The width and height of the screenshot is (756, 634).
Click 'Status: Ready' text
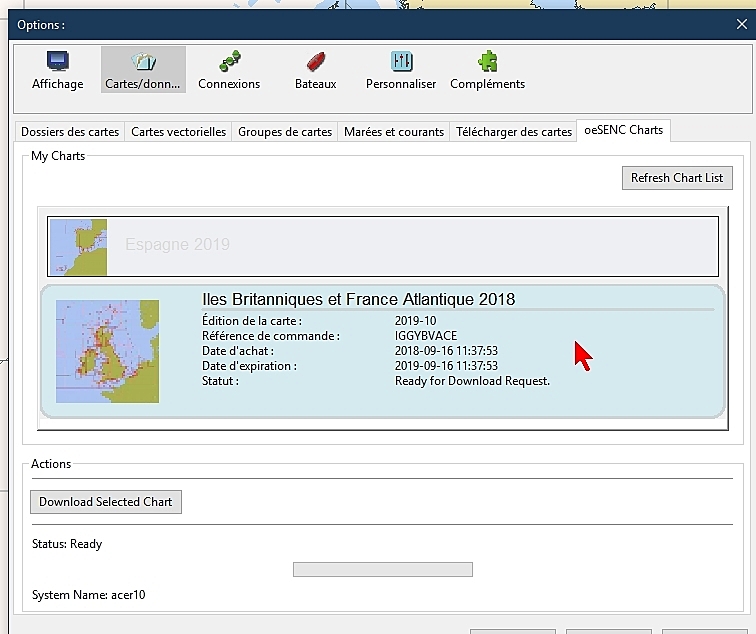pos(67,544)
